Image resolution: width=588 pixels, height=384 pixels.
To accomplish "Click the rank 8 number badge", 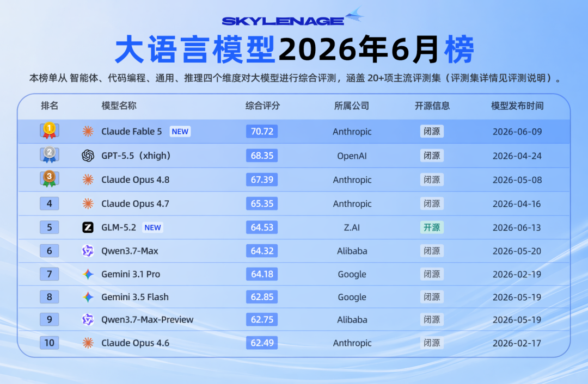I will tap(50, 297).
